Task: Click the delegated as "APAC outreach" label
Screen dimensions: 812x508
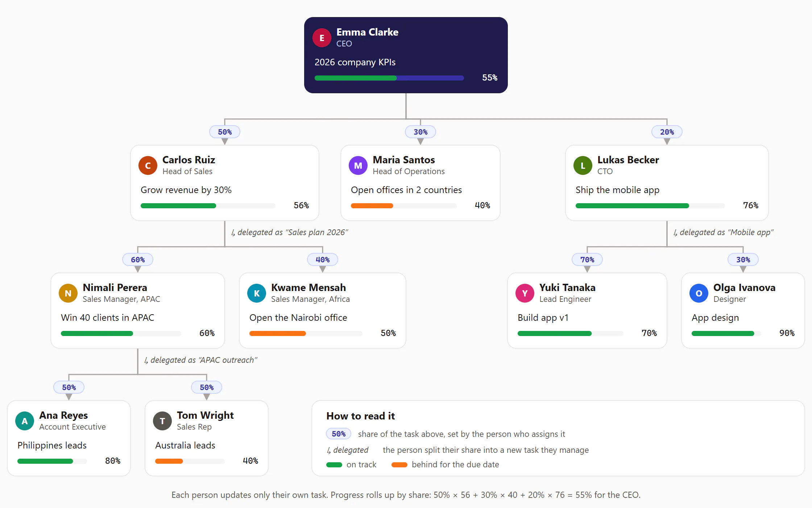Action: click(x=201, y=360)
